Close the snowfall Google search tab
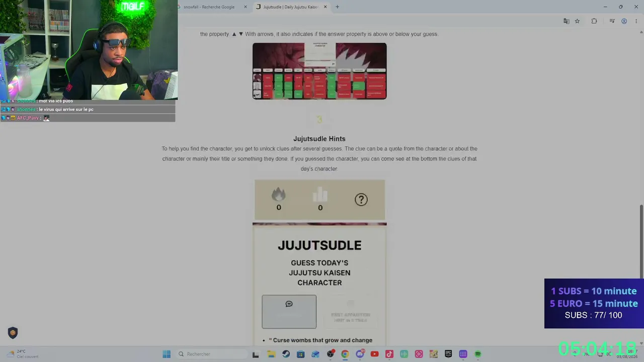Viewport: 644px width, 362px height. [x=246, y=7]
